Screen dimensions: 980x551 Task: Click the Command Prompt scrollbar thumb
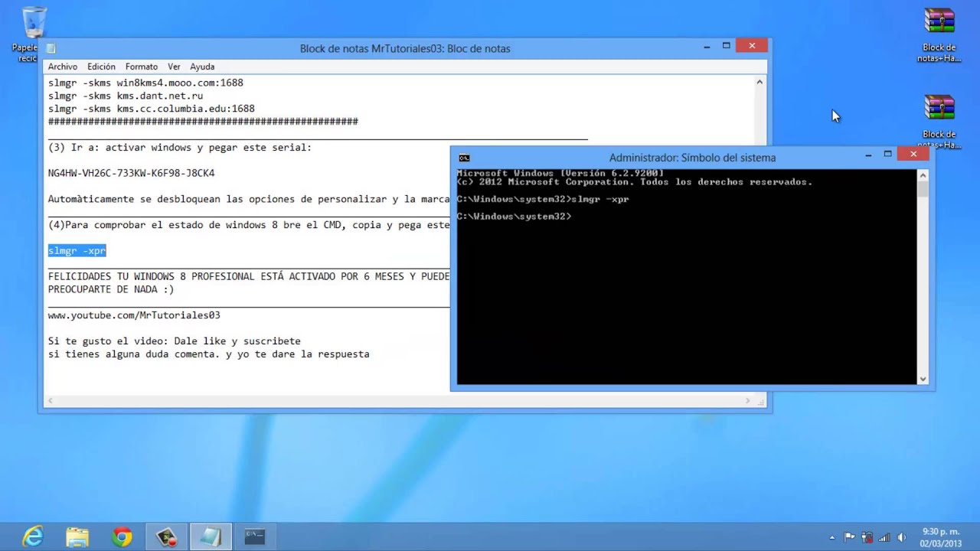pyautogui.click(x=923, y=190)
